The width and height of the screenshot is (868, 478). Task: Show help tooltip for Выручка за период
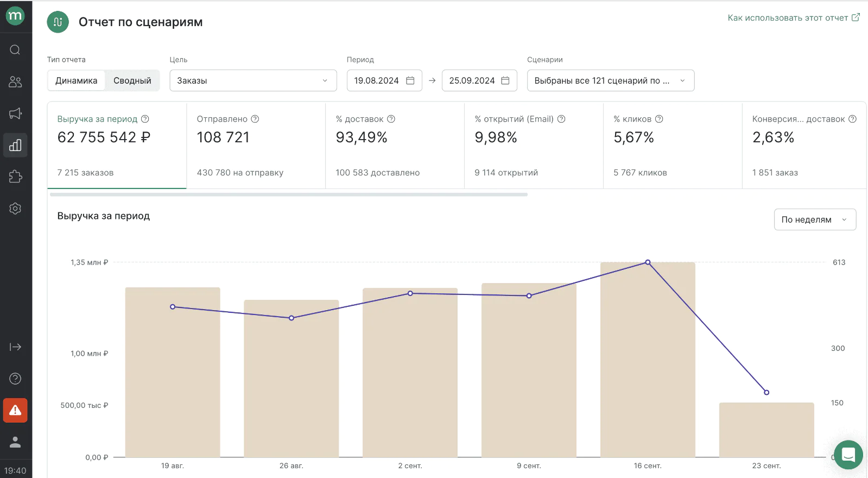coord(145,119)
